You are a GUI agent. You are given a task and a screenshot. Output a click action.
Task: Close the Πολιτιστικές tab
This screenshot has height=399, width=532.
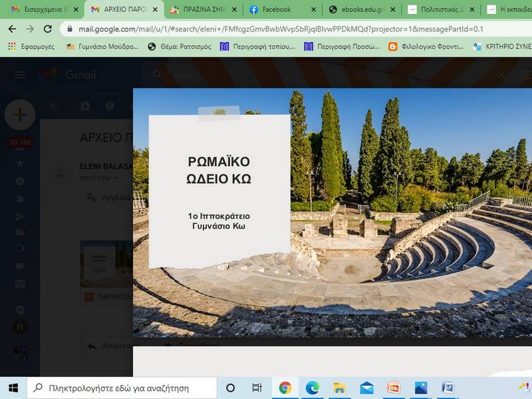tap(472, 9)
